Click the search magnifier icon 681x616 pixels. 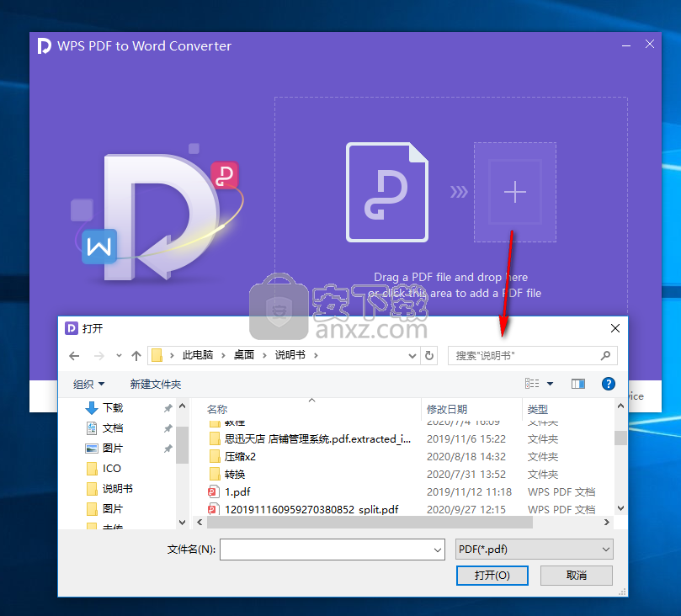[605, 356]
